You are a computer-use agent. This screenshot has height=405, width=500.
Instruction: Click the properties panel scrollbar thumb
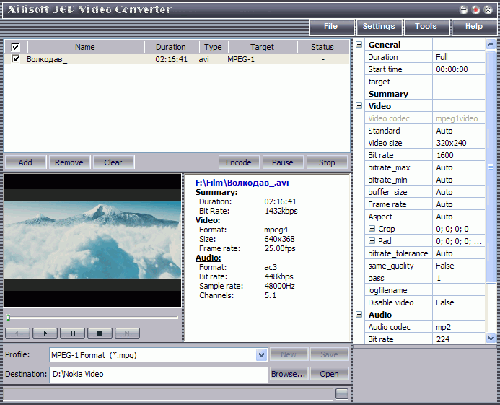491,167
